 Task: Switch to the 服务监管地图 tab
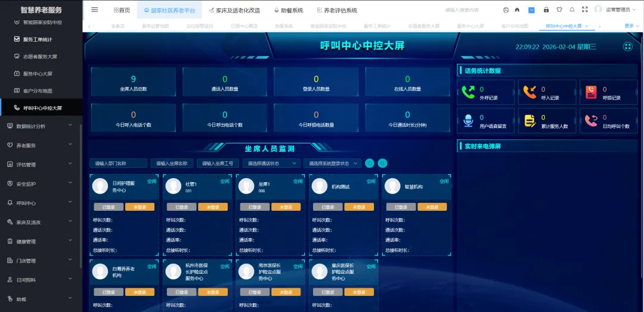coord(155,26)
